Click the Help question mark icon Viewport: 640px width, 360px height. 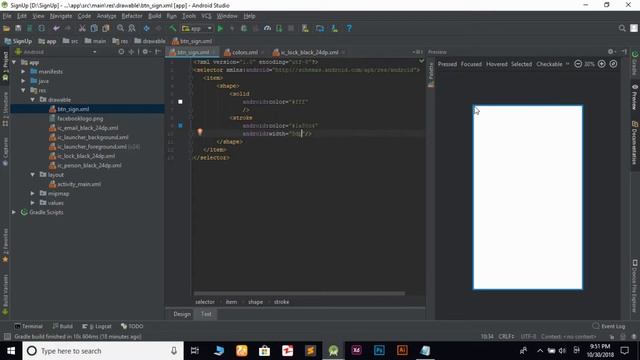click(349, 29)
